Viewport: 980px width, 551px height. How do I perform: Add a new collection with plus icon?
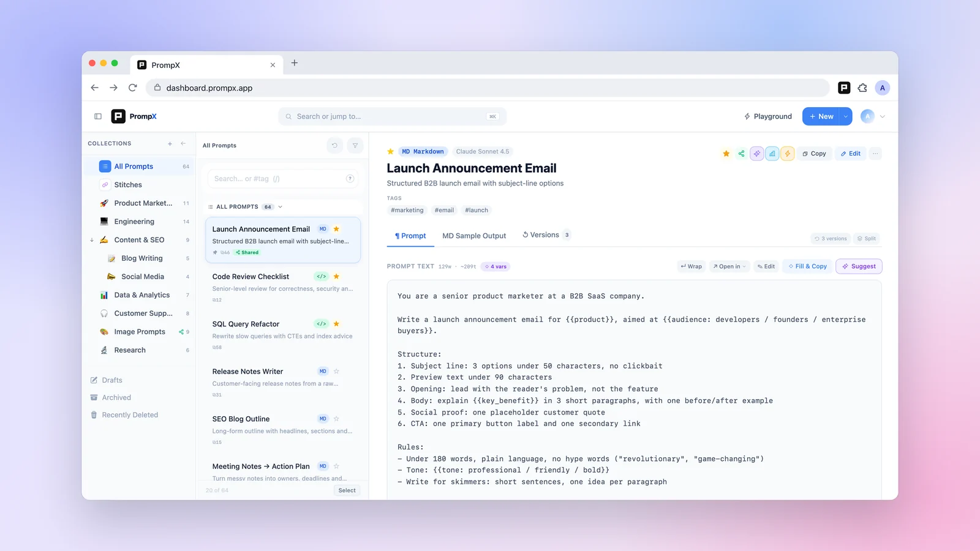(x=170, y=143)
